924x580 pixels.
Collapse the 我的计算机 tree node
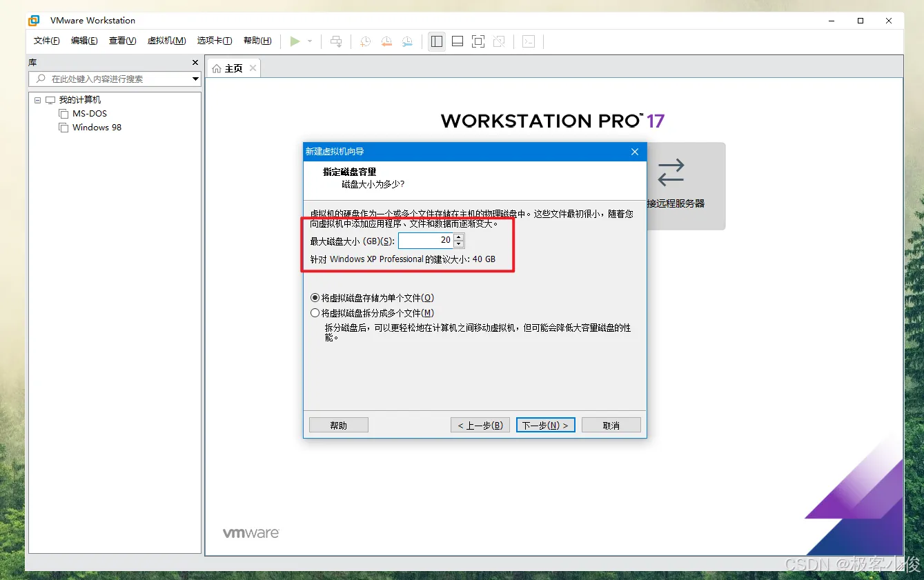(x=38, y=100)
